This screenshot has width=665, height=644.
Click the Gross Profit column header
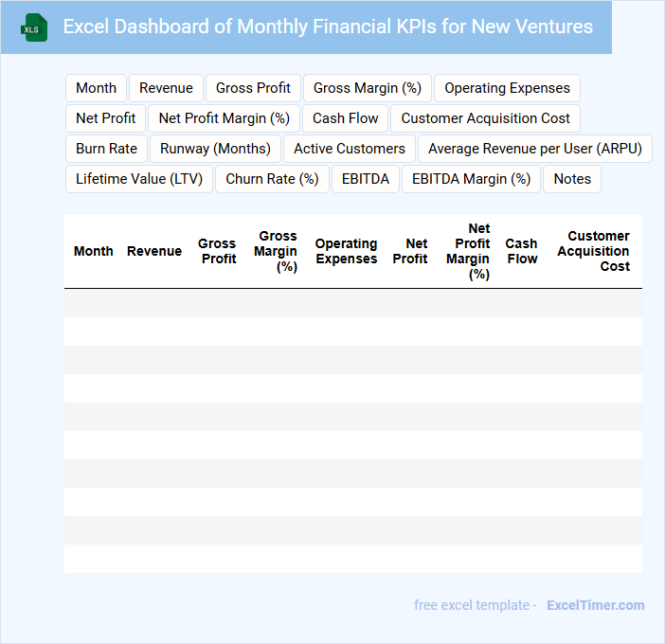[x=217, y=251]
